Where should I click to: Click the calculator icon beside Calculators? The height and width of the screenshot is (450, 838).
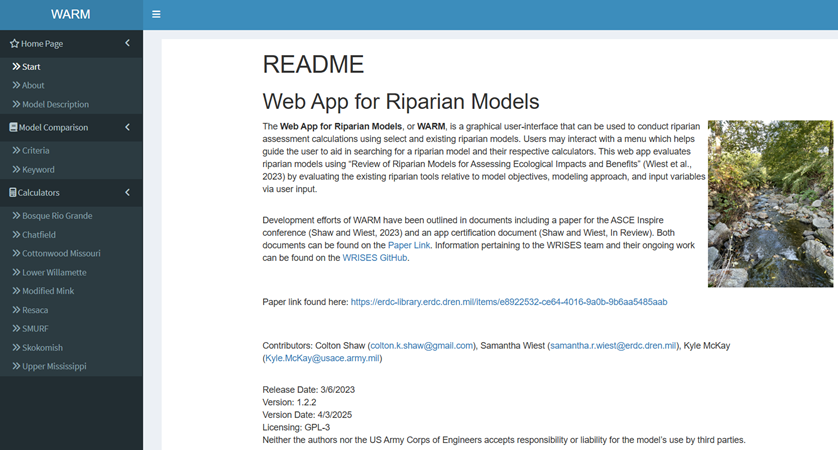point(13,192)
